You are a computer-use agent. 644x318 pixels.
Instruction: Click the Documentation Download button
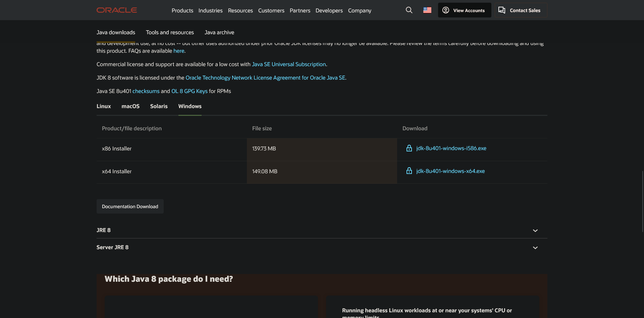(x=130, y=207)
